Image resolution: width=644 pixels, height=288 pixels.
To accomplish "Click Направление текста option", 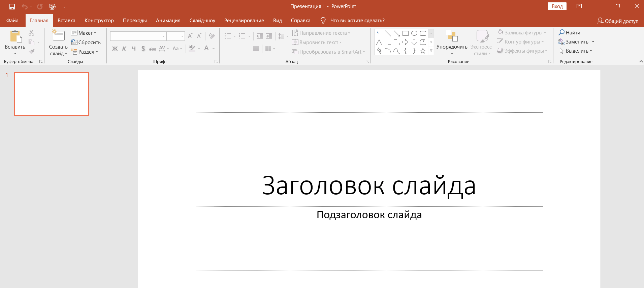I will click(x=321, y=33).
